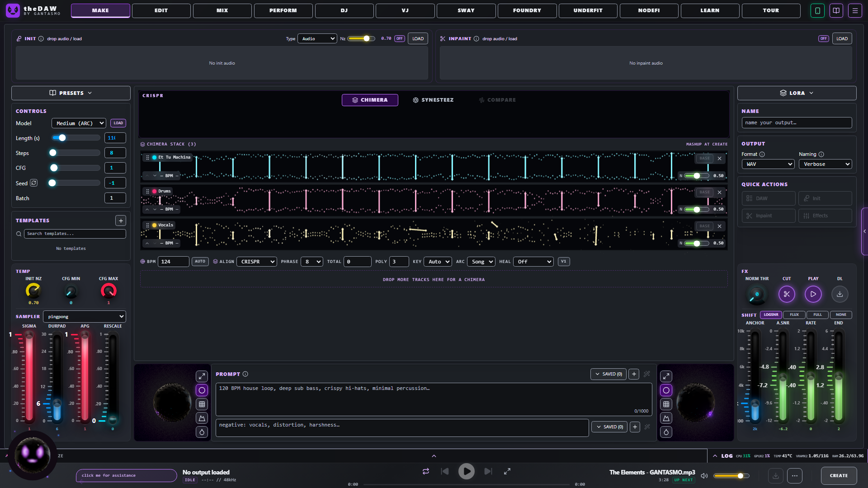Viewport: 868px width, 488px height.
Task: Click the Steps slider
Action: [x=75, y=153]
